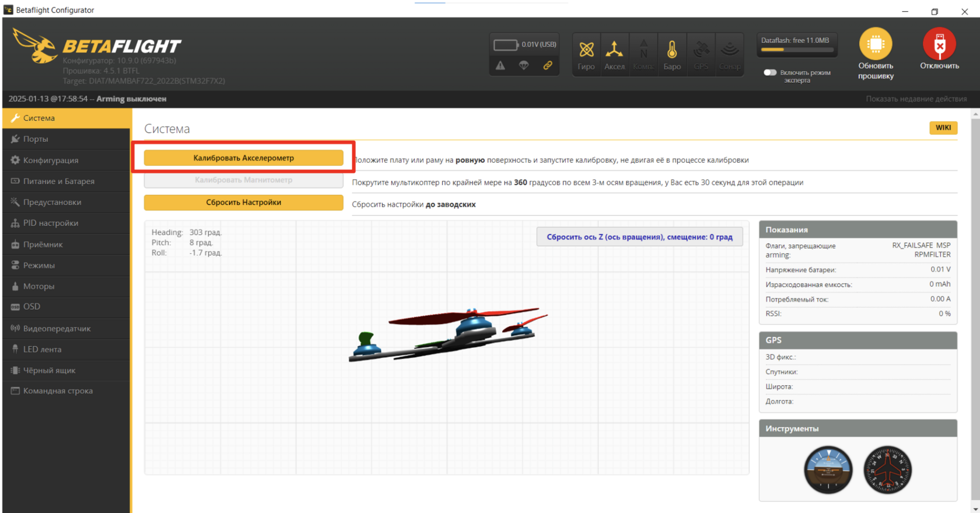Click the Обновить прошивку firmware icon
980x513 pixels.
[876, 45]
